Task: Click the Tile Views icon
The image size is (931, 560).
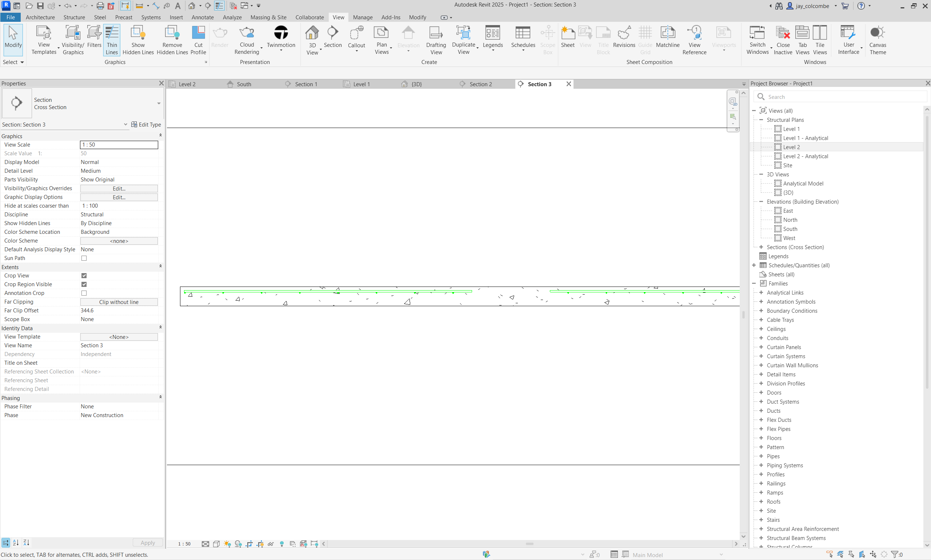Action: click(820, 40)
